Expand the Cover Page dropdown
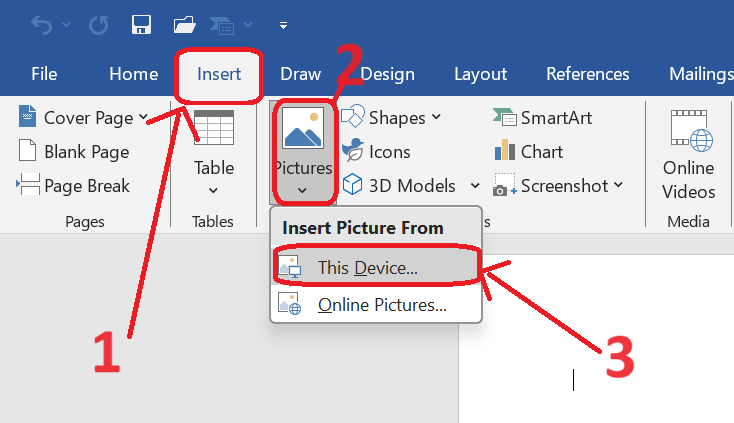The width and height of the screenshot is (734, 423). pos(144,118)
